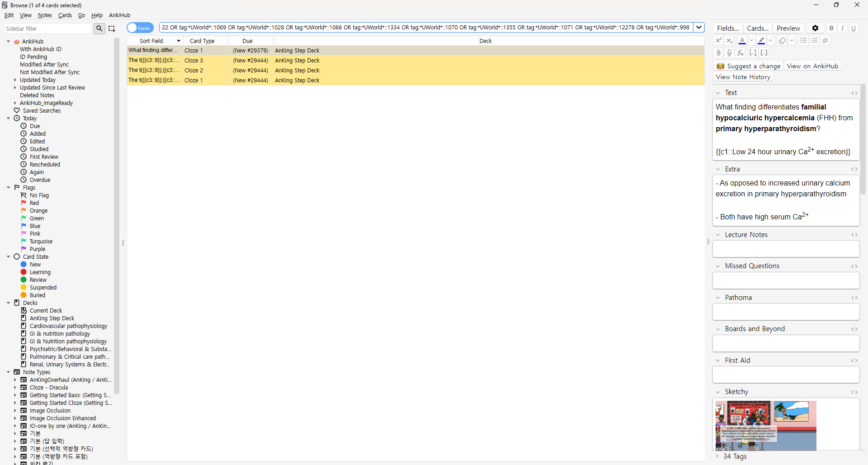Click the View Note History button
The width and height of the screenshot is (868, 465).
(x=743, y=77)
